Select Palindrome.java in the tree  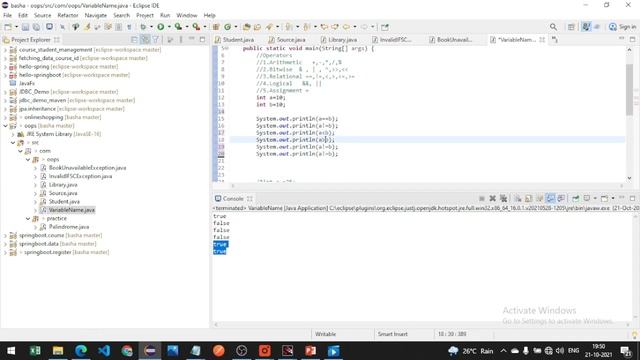pyautogui.click(x=69, y=227)
